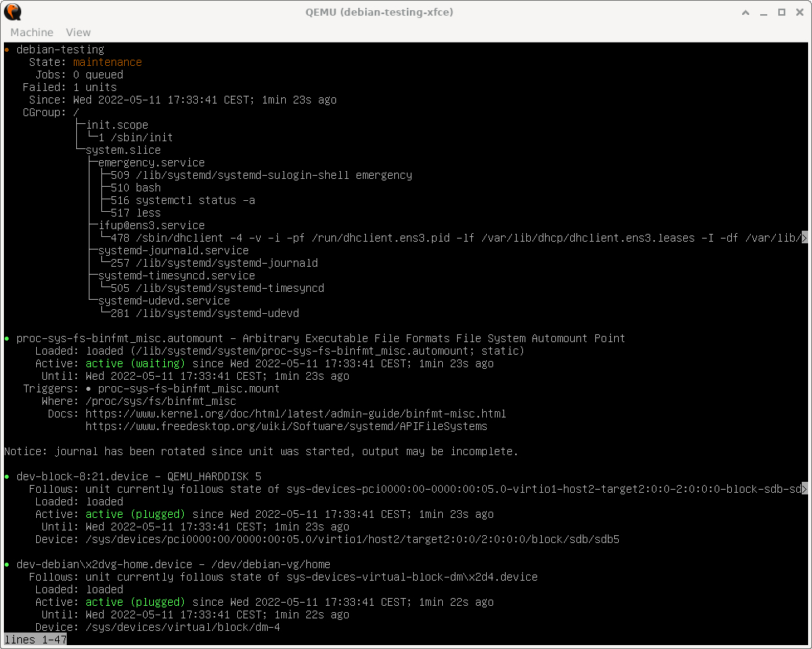Select the "systemd-journald.service" tree row
This screenshot has height=649, width=812.
click(174, 250)
